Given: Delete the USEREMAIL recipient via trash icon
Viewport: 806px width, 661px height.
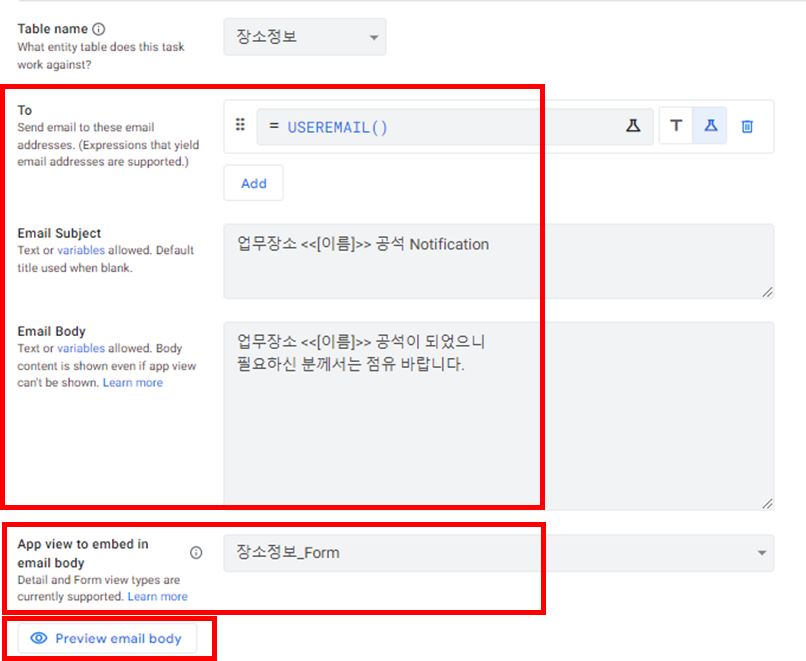Looking at the screenshot, I should tap(747, 125).
